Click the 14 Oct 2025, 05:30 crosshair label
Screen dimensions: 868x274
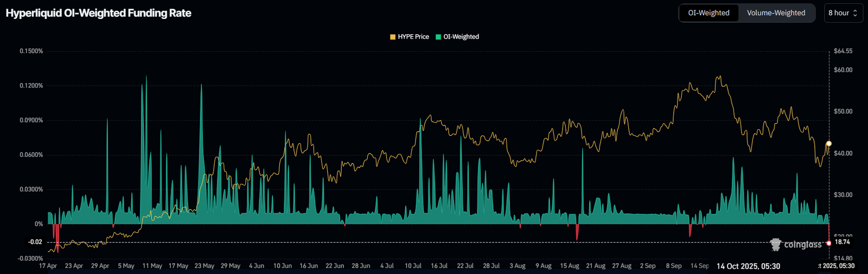[748, 266]
